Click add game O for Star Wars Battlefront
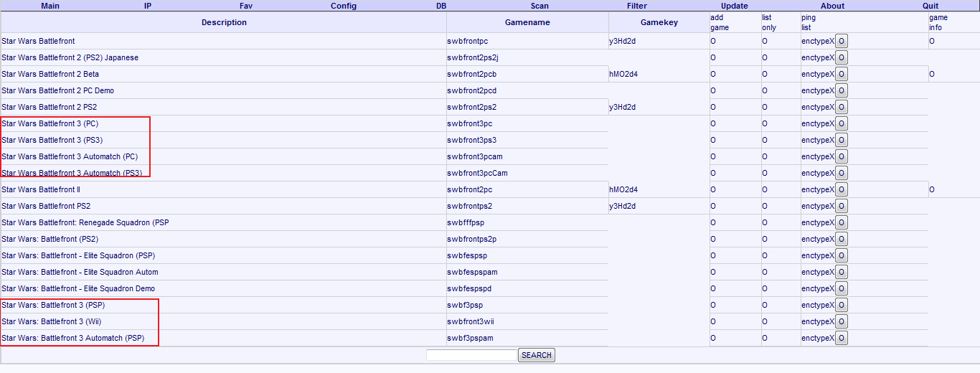The width and height of the screenshot is (980, 373). coord(713,42)
